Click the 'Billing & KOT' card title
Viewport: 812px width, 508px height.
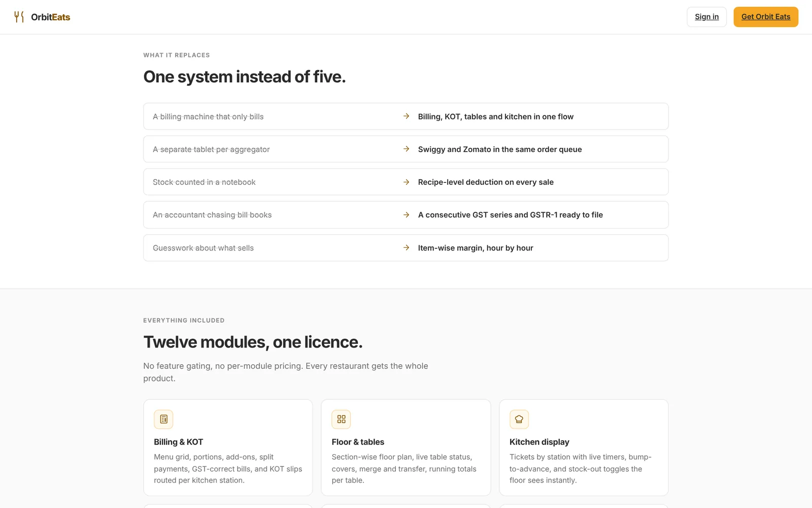[179, 442]
